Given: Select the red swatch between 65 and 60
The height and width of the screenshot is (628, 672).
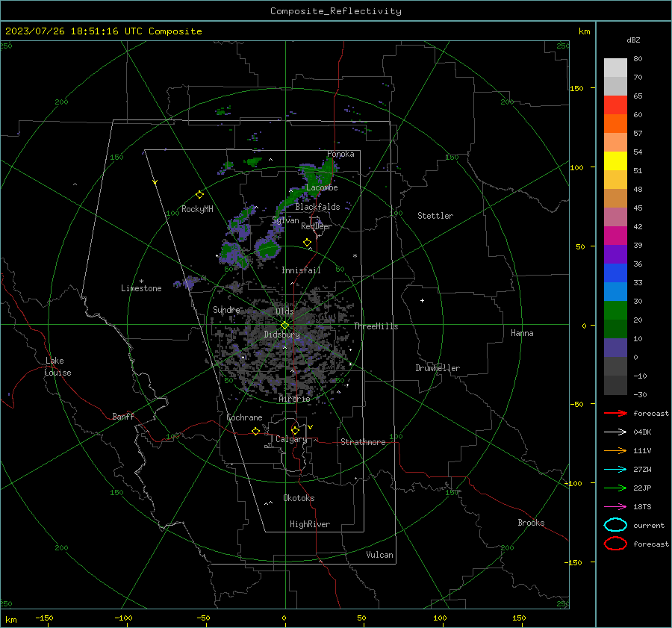Looking at the screenshot, I should [615, 105].
